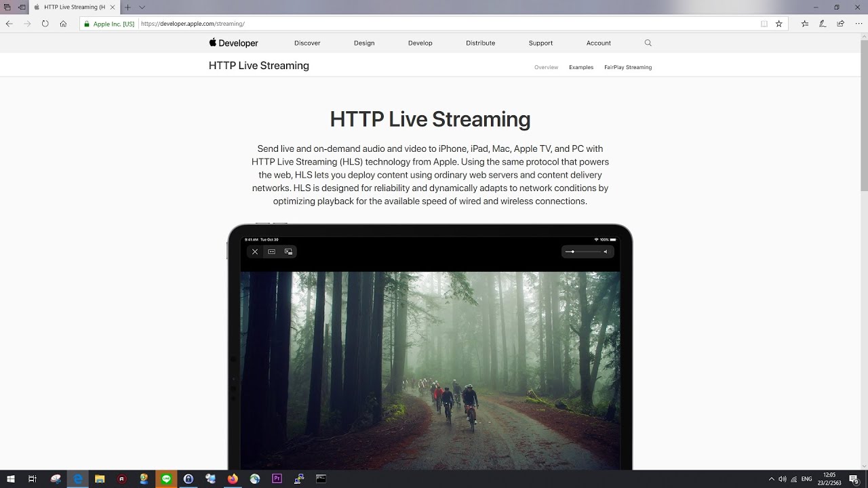Open Adobe Premiere Pro taskbar icon
This screenshot has height=488, width=868.
coord(277,479)
